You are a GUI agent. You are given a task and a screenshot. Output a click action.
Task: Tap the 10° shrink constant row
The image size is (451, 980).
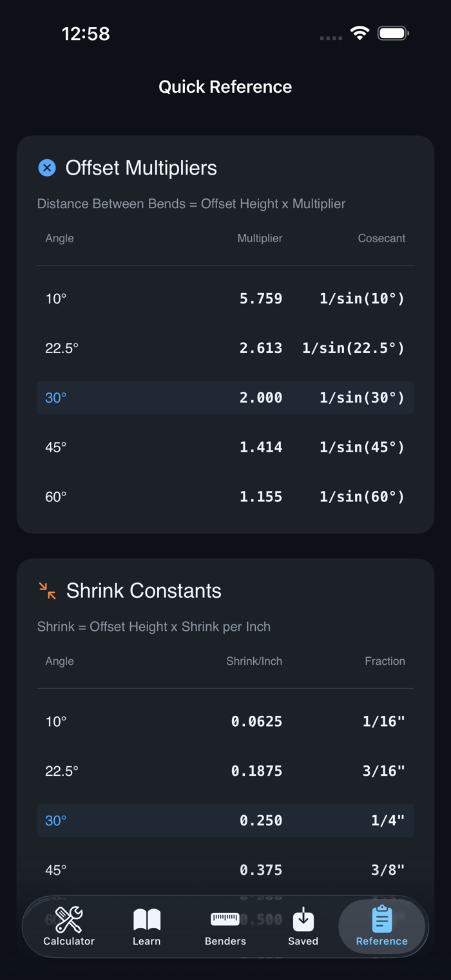point(225,722)
